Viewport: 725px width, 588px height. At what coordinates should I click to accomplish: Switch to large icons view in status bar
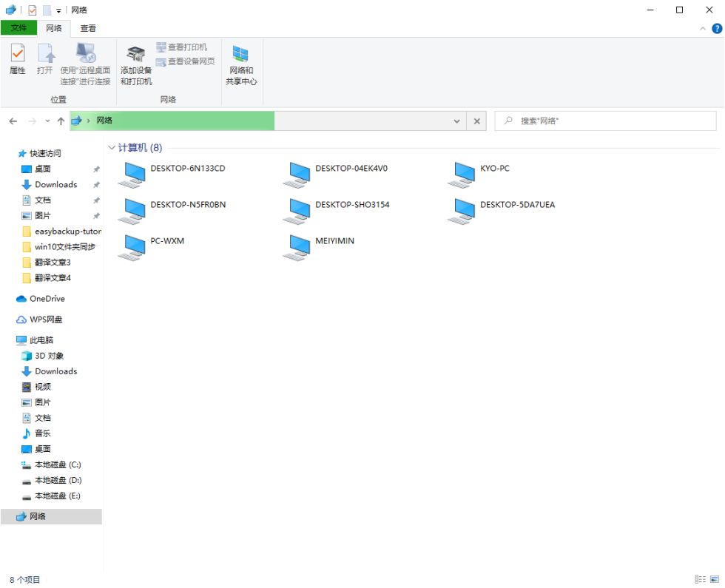[x=715, y=579]
